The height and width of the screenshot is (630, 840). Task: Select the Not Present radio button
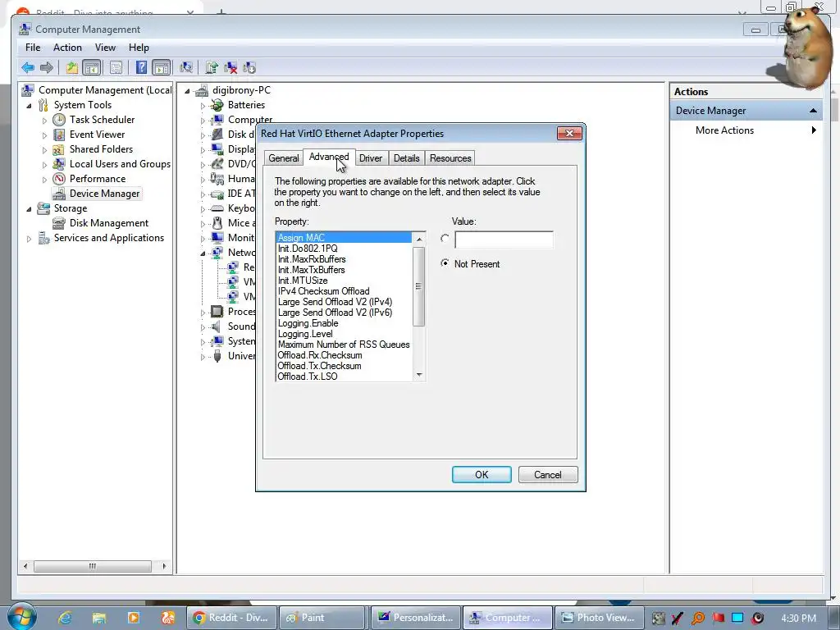pos(445,263)
